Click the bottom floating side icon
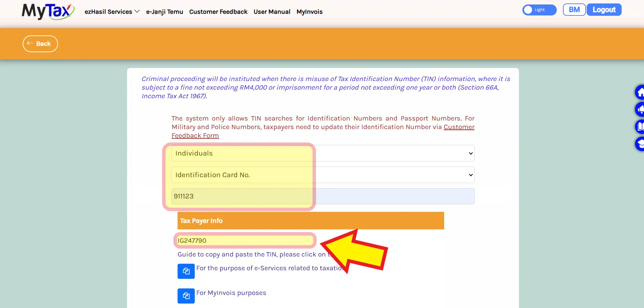 [640, 144]
